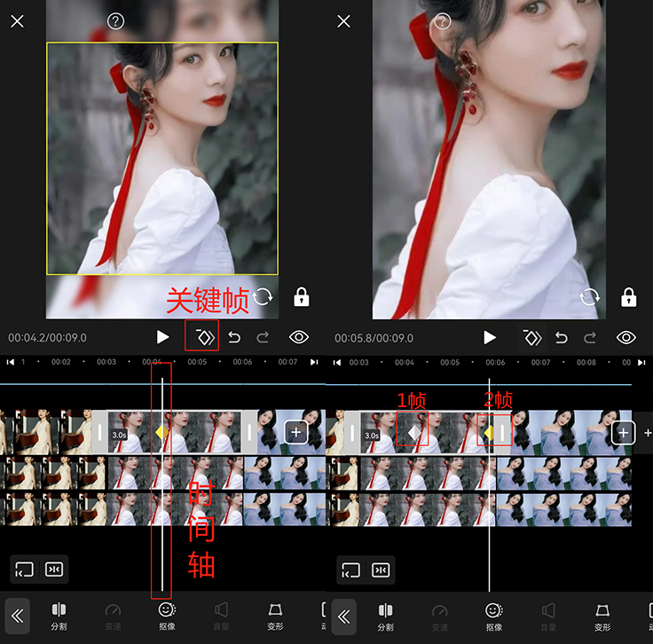Collapse right toolbar with double chevron
This screenshot has height=644, width=653.
[344, 617]
